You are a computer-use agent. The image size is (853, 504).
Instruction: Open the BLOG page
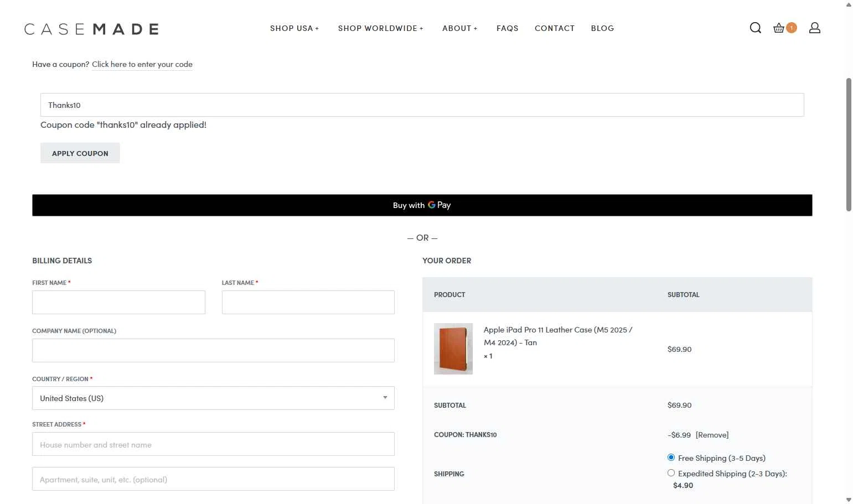(x=602, y=28)
